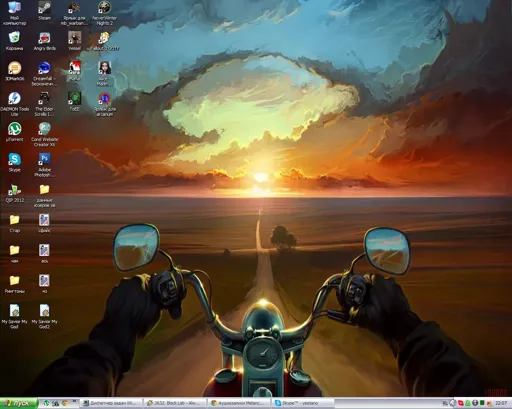This screenshot has width=512, height=409.
Task: Open the arcanum shortcut icon
Action: click(104, 104)
